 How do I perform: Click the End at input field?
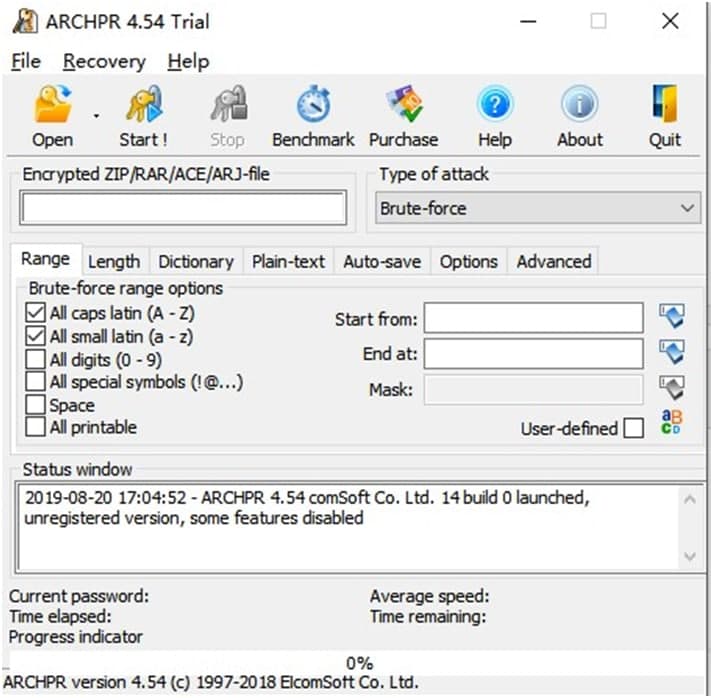pyautogui.click(x=533, y=353)
